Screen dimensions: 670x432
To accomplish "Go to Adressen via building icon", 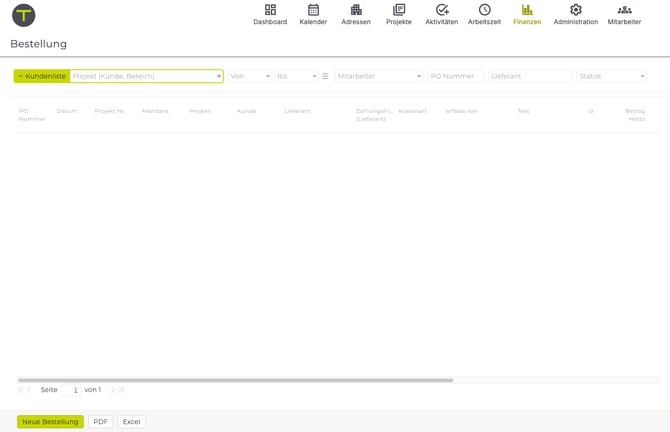I will [355, 10].
